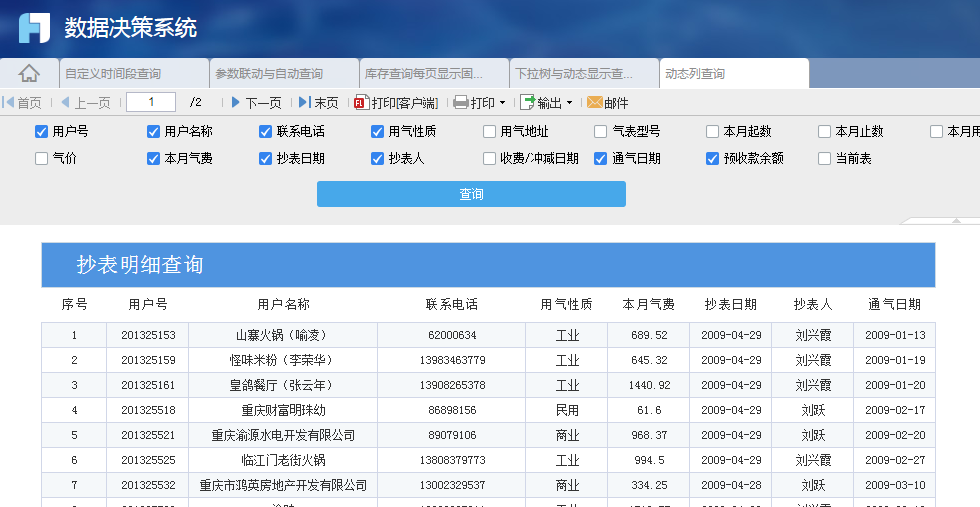Uncheck the 抄表日期 checkbox
980x507 pixels.
tap(265, 158)
